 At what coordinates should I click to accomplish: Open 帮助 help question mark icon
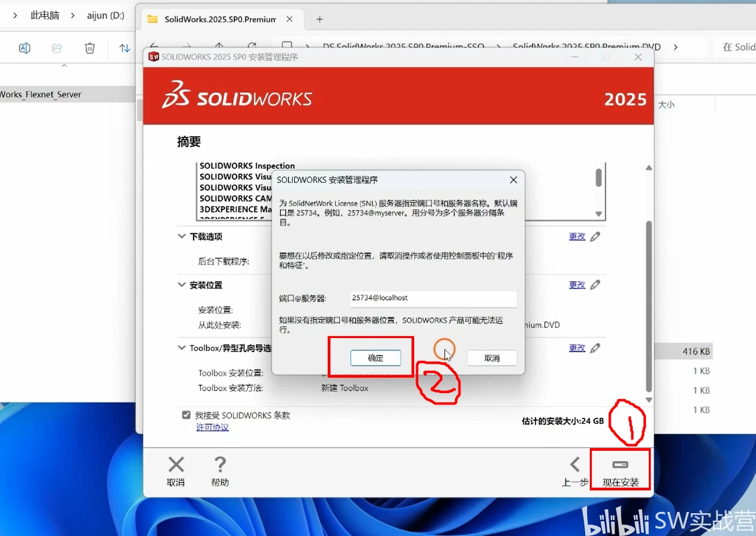220,465
